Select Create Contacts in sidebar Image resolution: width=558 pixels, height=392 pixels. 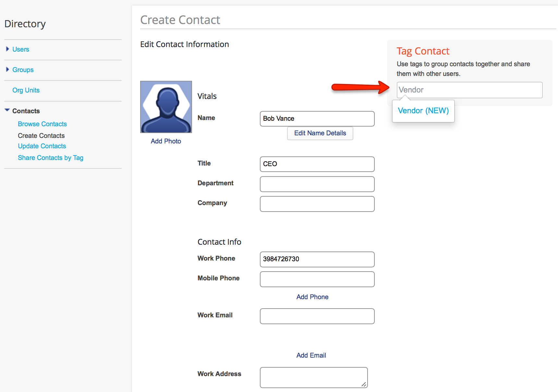click(x=41, y=136)
